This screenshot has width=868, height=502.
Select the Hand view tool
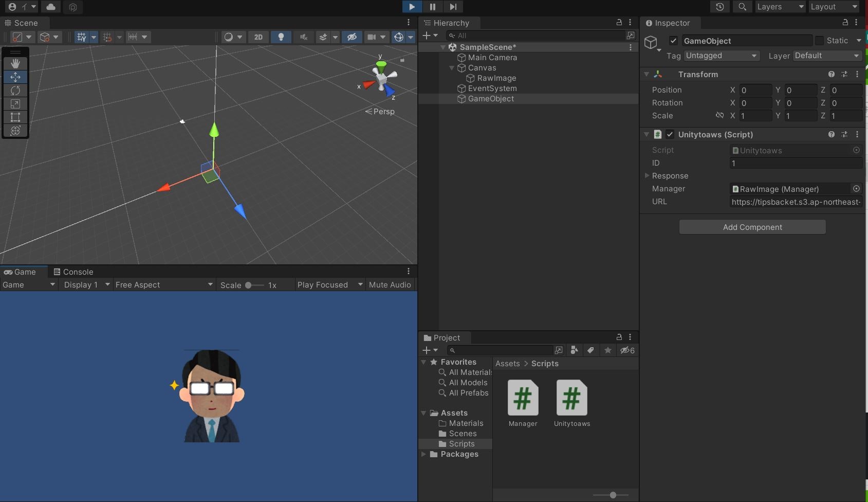coord(15,63)
